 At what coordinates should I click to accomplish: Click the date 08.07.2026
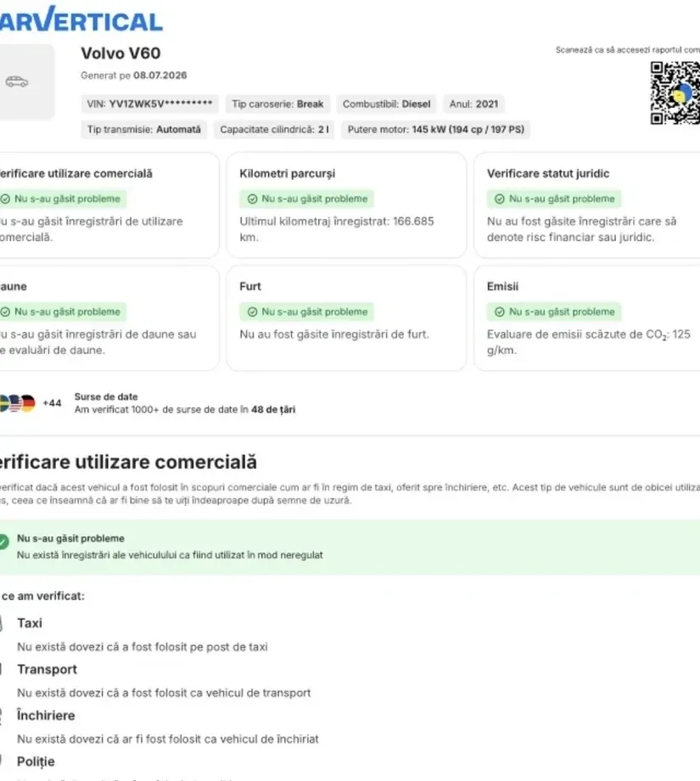pyautogui.click(x=160, y=76)
